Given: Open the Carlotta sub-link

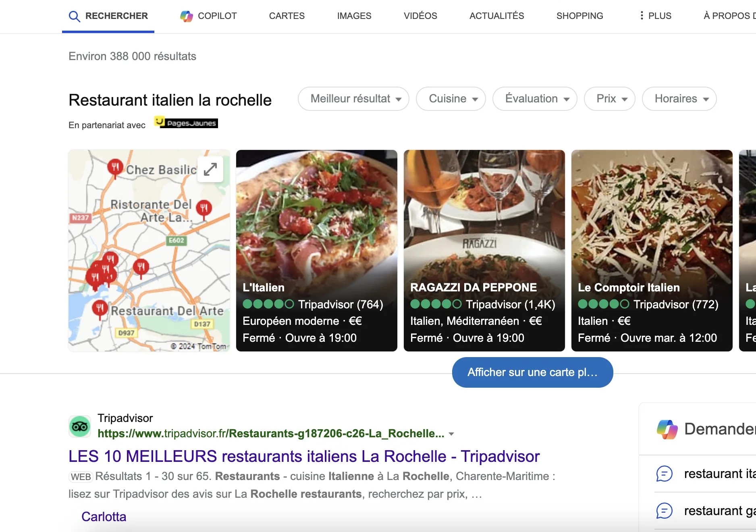Looking at the screenshot, I should pos(104,517).
